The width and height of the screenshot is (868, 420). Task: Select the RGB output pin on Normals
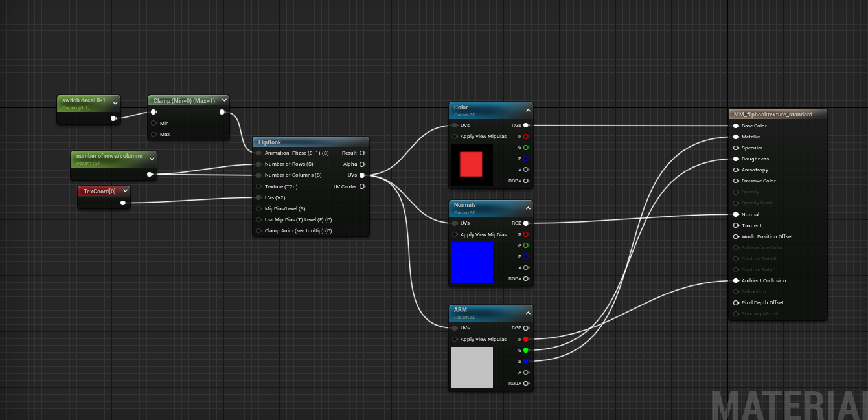click(x=527, y=223)
